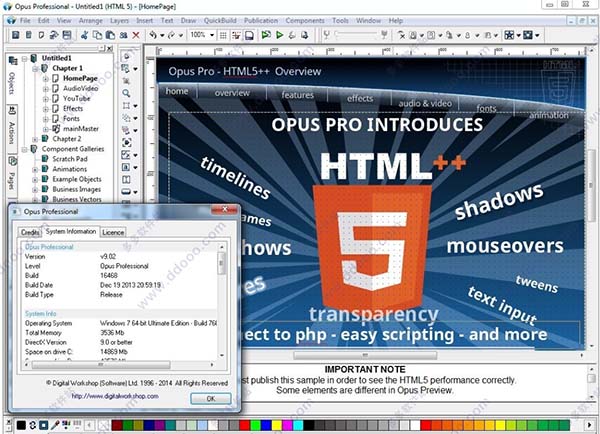This screenshot has width=600, height=434.
Task: Close the Opus Professional about dialog
Action: click(x=225, y=209)
